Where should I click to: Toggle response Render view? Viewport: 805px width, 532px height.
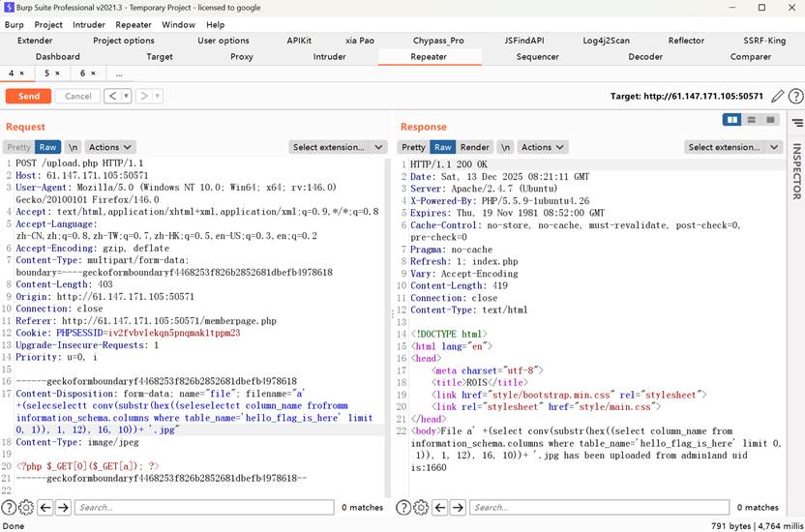pyautogui.click(x=474, y=147)
